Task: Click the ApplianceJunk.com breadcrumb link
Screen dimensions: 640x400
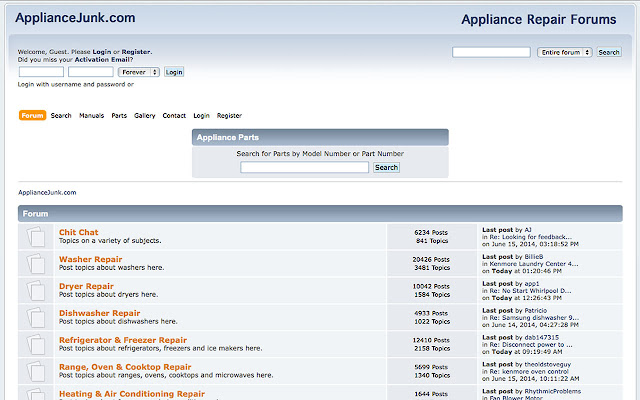Action: [x=47, y=193]
